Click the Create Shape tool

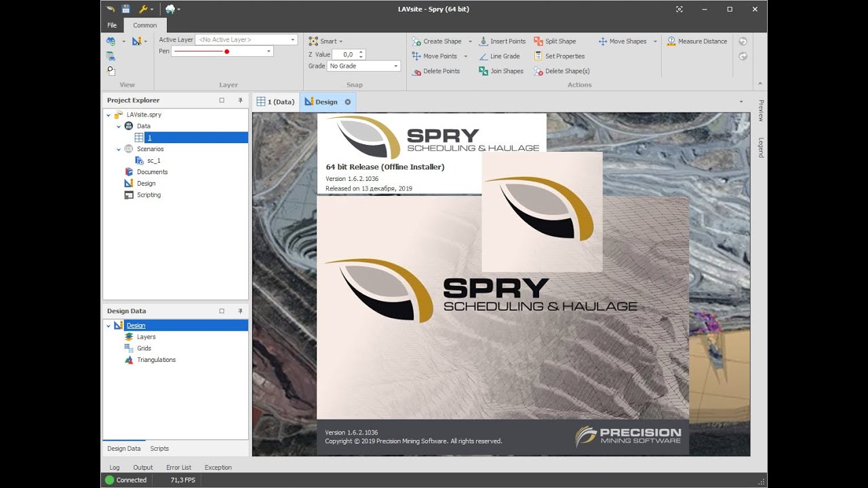tap(437, 41)
